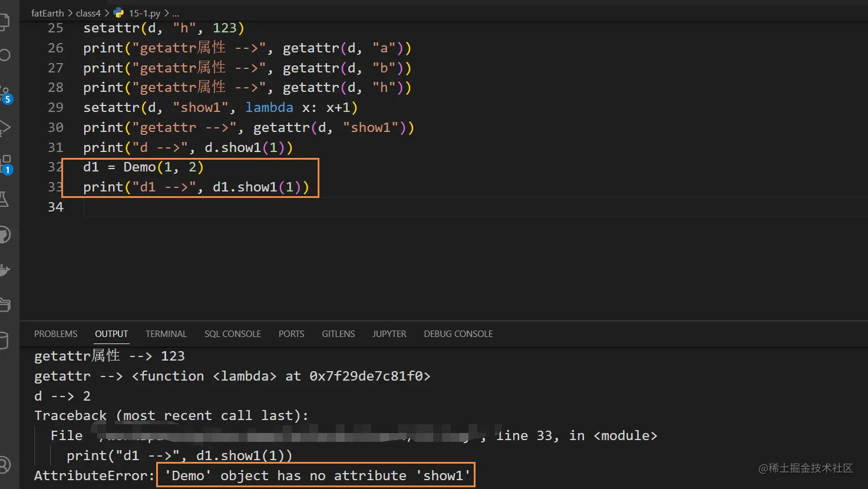The image size is (868, 489).
Task: Switch to the SQL CONSOLE tab
Action: tap(233, 333)
